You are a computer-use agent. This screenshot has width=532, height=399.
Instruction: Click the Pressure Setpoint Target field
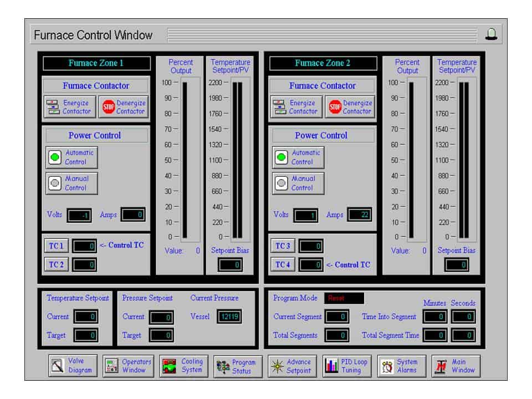pos(161,335)
